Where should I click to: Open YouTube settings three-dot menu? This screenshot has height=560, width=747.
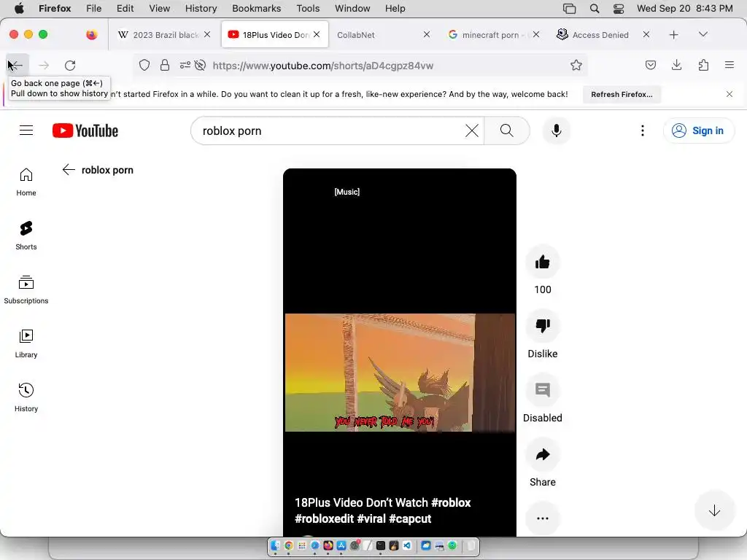click(x=642, y=131)
